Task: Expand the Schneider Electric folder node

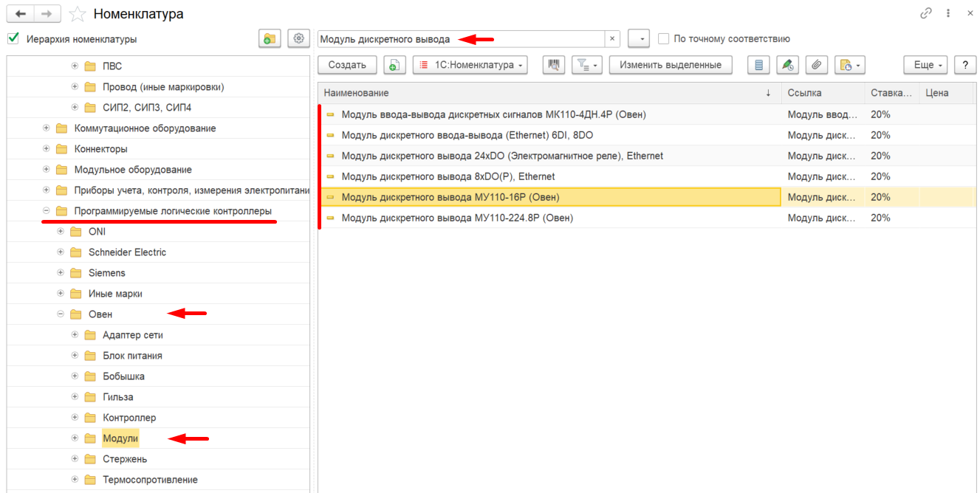Action: 61,252
